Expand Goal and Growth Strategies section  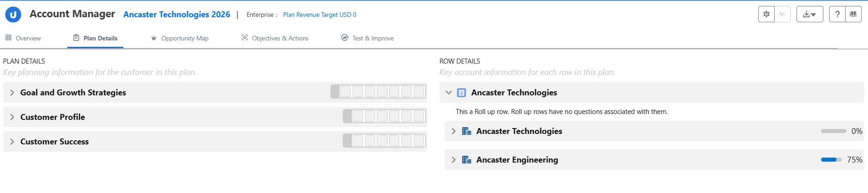coord(12,93)
